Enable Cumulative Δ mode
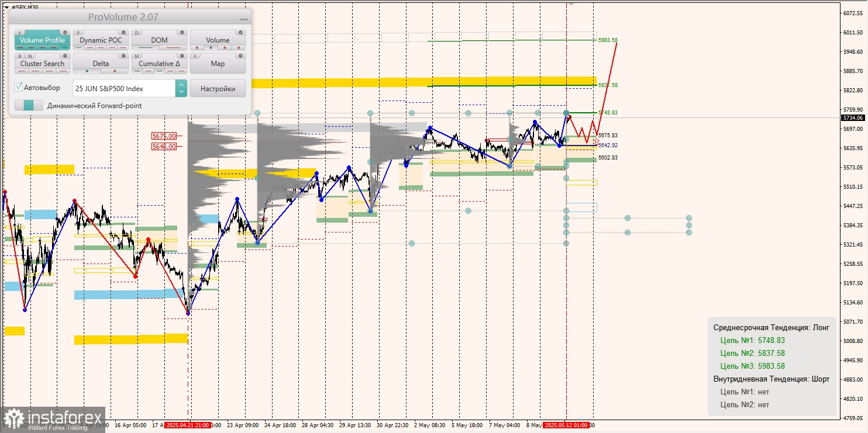The height and width of the screenshot is (433, 868). click(x=159, y=64)
